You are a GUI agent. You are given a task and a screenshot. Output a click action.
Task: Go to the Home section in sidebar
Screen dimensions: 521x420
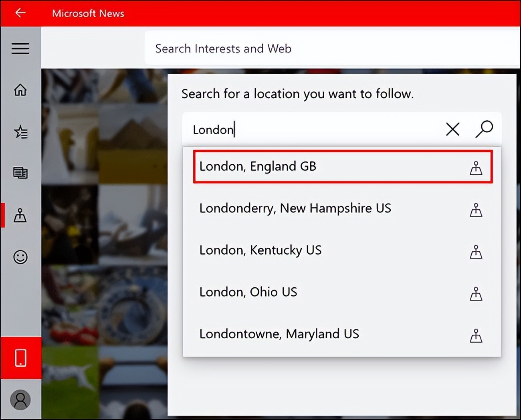[x=20, y=91]
